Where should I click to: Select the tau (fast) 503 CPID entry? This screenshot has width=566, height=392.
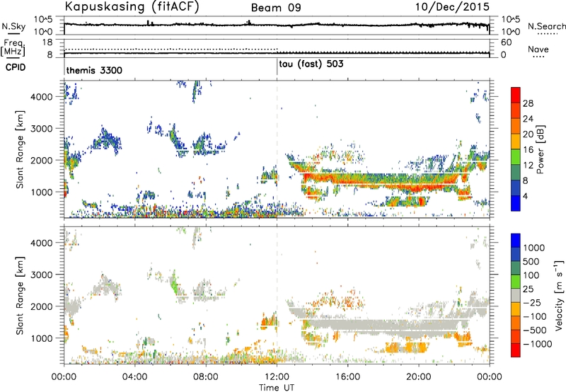311,64
